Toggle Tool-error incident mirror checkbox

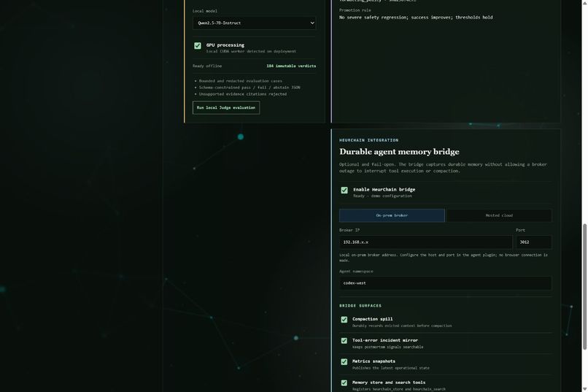coord(344,341)
